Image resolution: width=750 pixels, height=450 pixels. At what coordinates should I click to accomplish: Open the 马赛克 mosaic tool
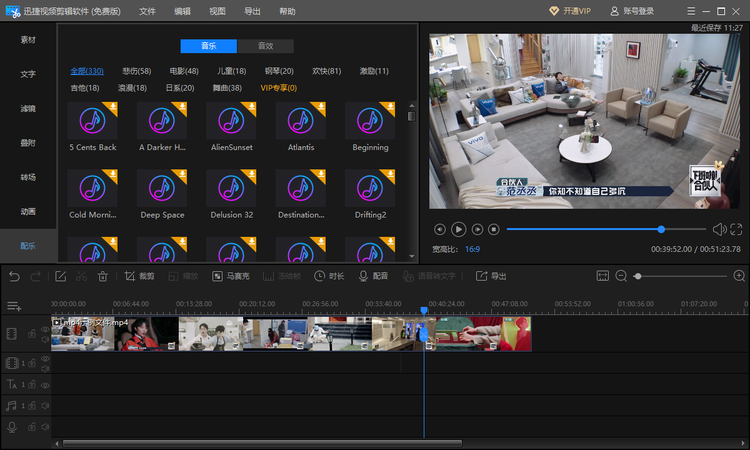point(229,276)
